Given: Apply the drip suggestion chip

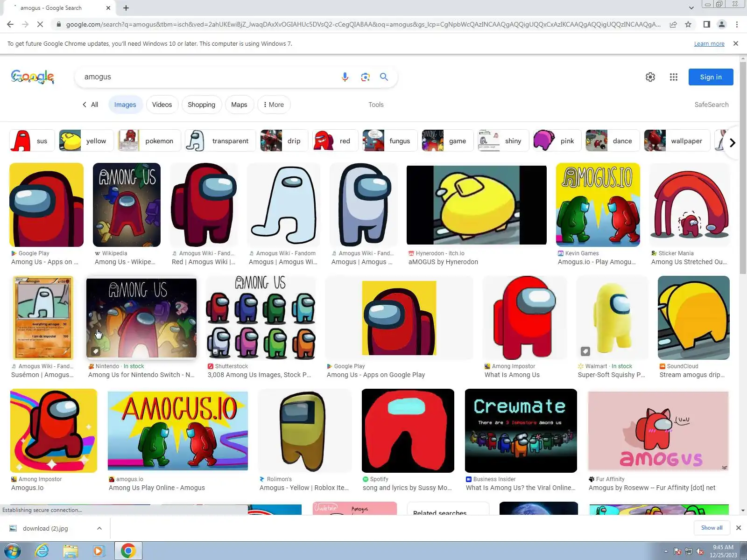Looking at the screenshot, I should tap(284, 141).
